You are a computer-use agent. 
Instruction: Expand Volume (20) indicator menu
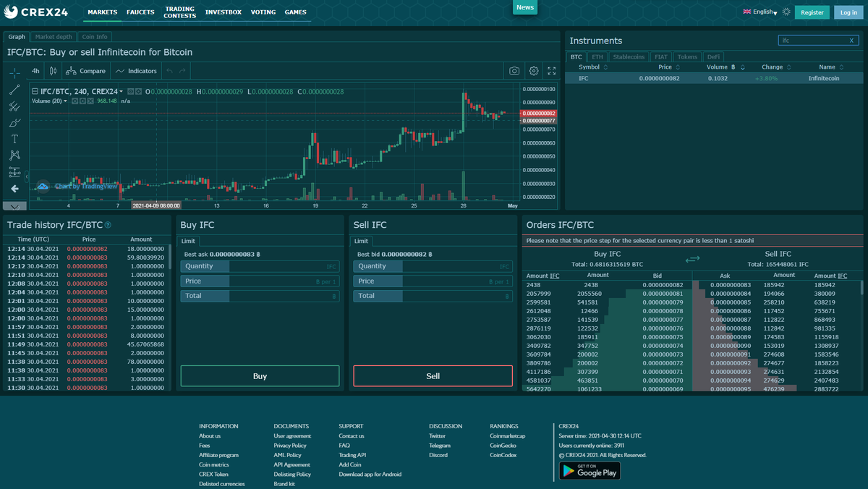click(65, 101)
